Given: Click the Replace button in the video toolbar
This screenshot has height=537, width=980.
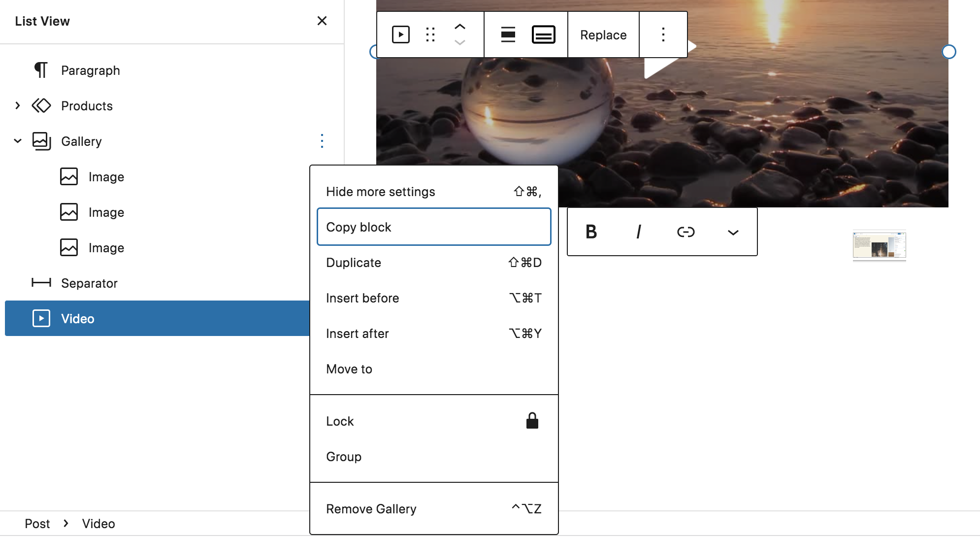Looking at the screenshot, I should pos(603,34).
